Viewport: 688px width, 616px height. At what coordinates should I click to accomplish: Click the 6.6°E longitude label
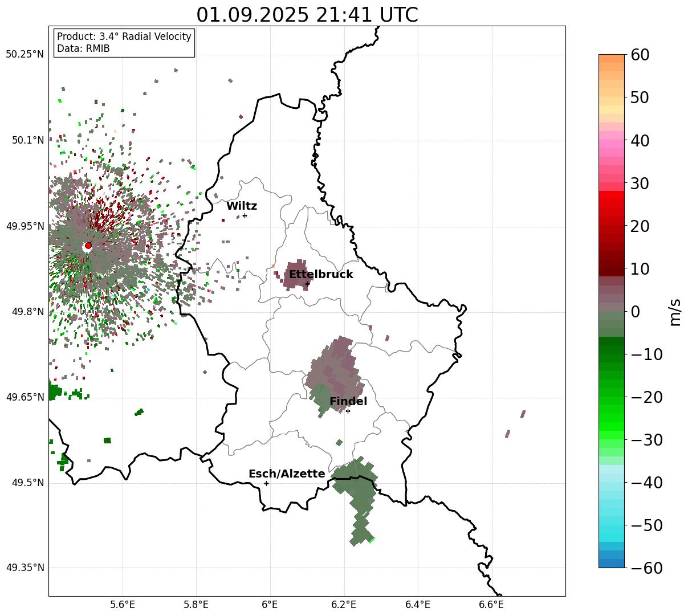(491, 605)
